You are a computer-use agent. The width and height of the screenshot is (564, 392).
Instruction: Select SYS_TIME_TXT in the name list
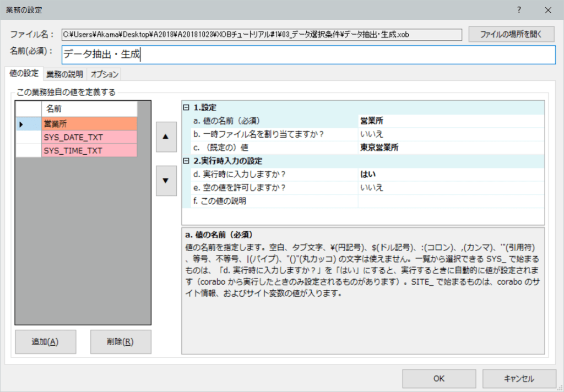(x=89, y=150)
